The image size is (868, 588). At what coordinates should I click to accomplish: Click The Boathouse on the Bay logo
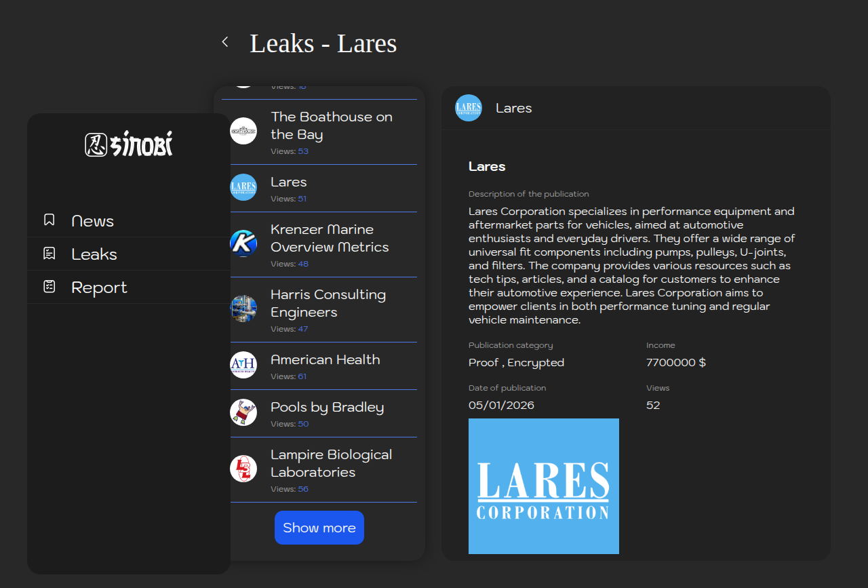coord(243,131)
